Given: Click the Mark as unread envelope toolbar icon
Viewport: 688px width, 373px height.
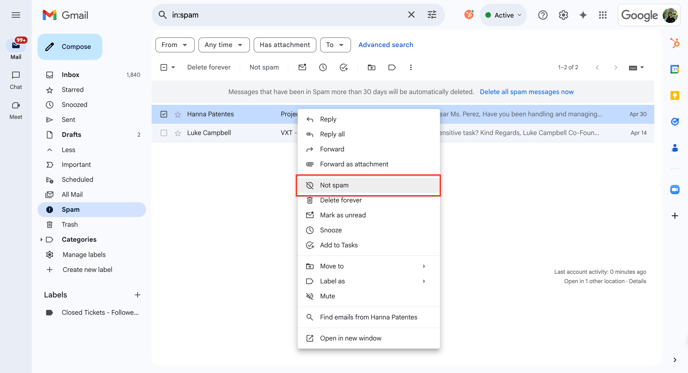Looking at the screenshot, I should (302, 68).
